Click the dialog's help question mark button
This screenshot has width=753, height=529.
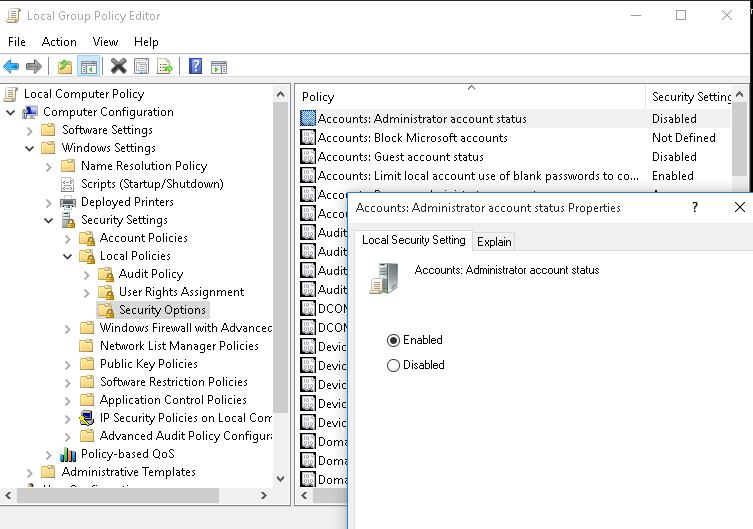pos(695,208)
